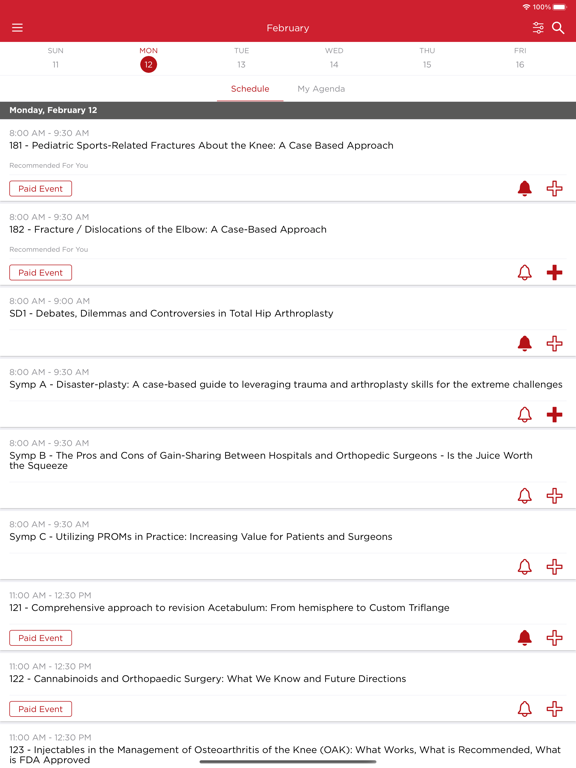This screenshot has height=768, width=576.
Task: Toggle reminder bell for session 182
Action: click(x=525, y=272)
